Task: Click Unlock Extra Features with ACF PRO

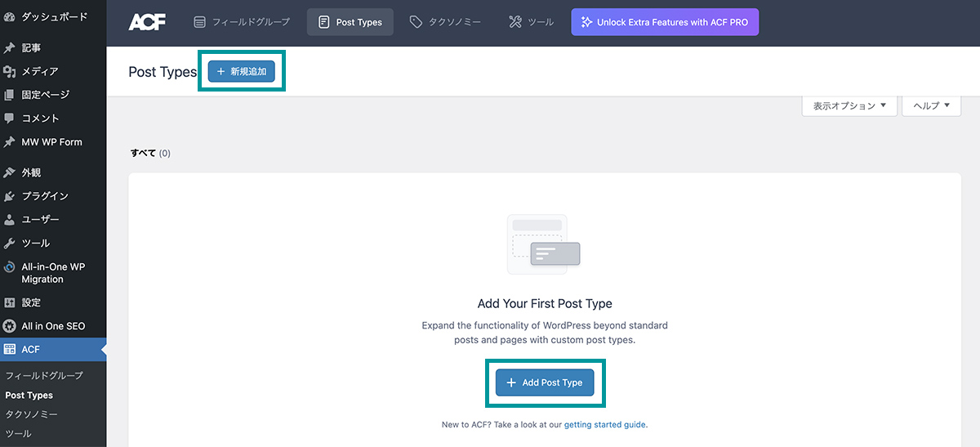Action: pyautogui.click(x=665, y=22)
